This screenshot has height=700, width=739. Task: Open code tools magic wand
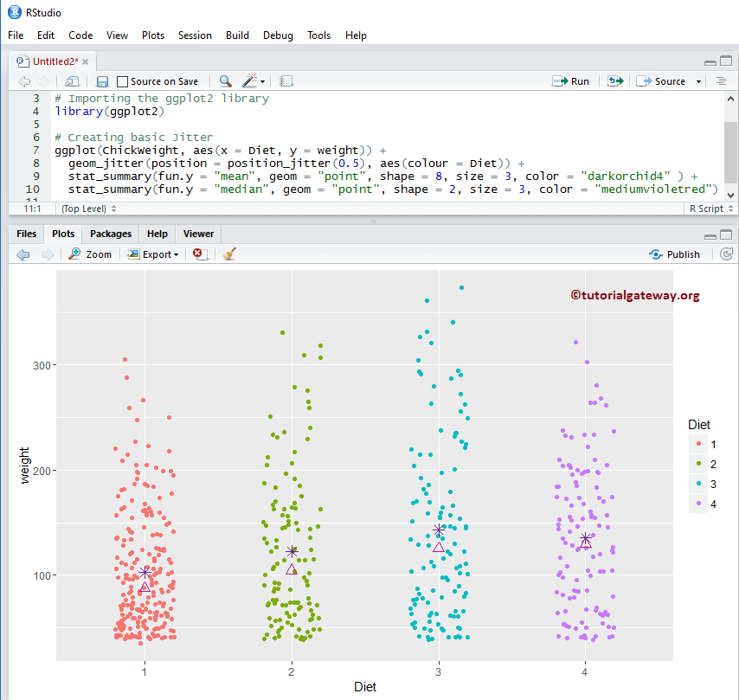pyautogui.click(x=250, y=80)
